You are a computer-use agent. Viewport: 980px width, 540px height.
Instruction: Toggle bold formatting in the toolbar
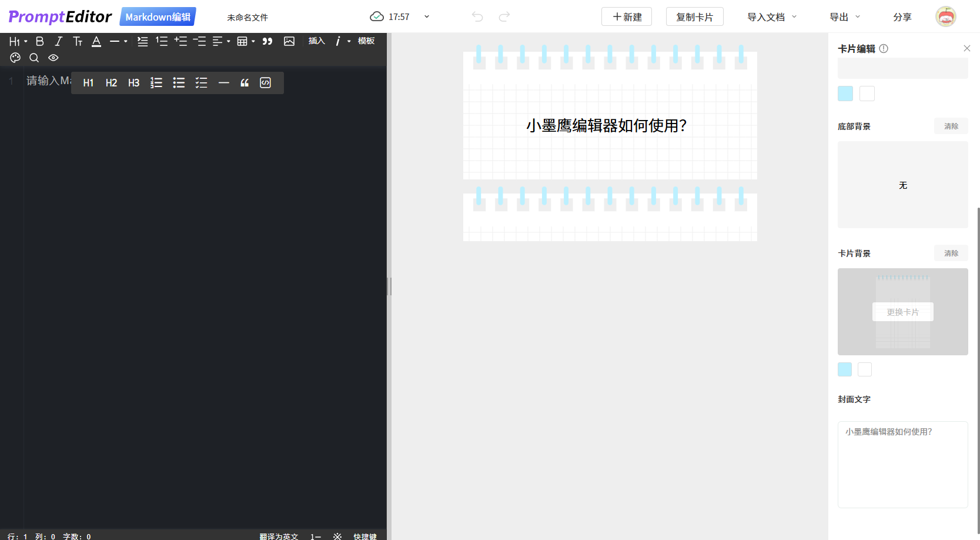(x=40, y=41)
